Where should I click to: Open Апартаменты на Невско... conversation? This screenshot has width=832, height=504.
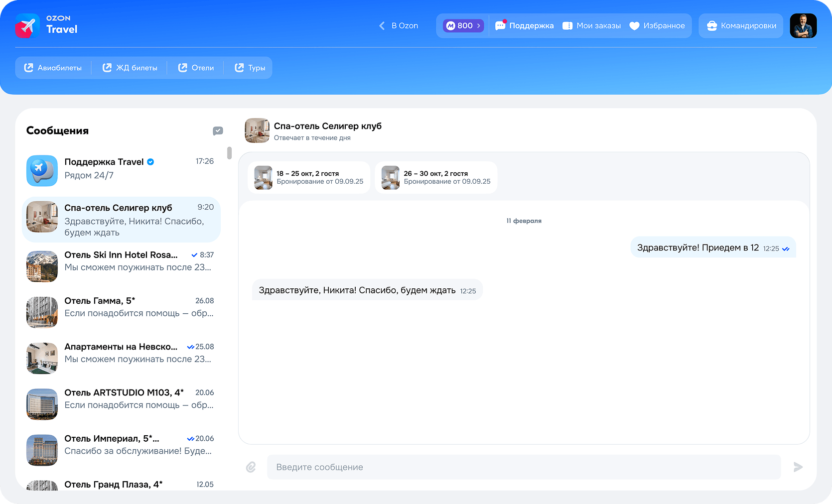tap(121, 358)
